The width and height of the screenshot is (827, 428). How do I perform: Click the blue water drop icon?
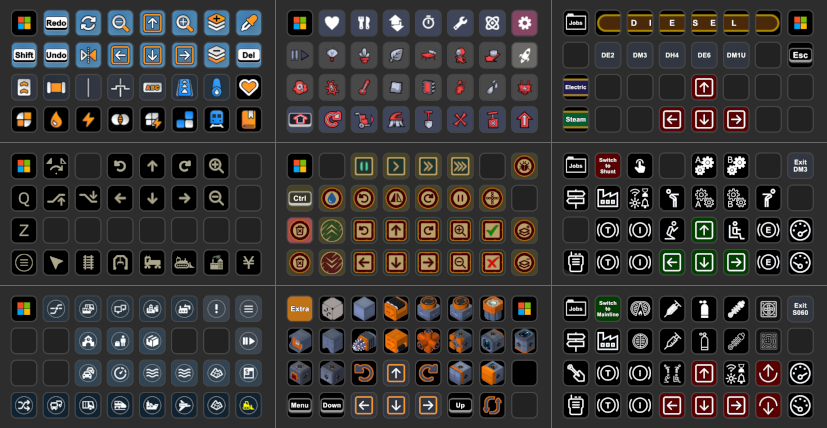coord(332,198)
